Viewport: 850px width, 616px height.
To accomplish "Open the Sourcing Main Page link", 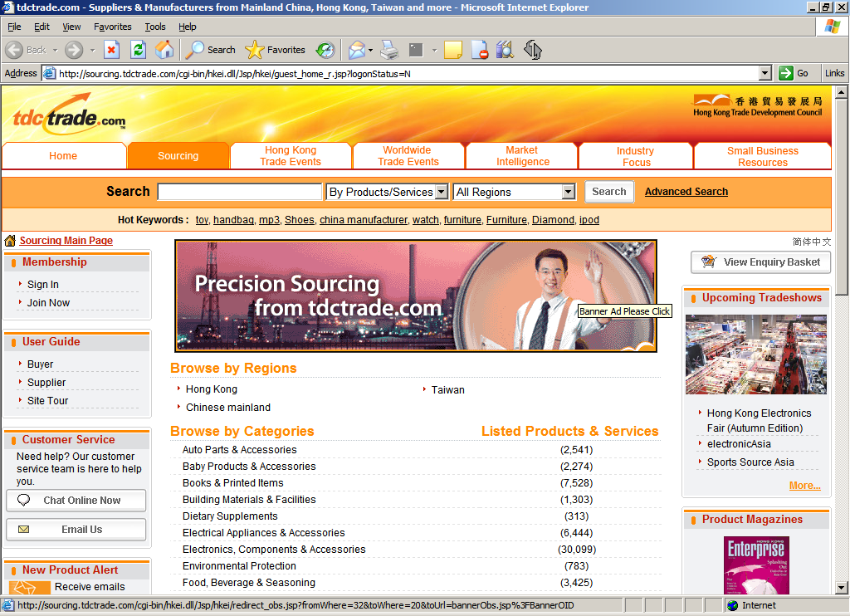I will point(66,240).
